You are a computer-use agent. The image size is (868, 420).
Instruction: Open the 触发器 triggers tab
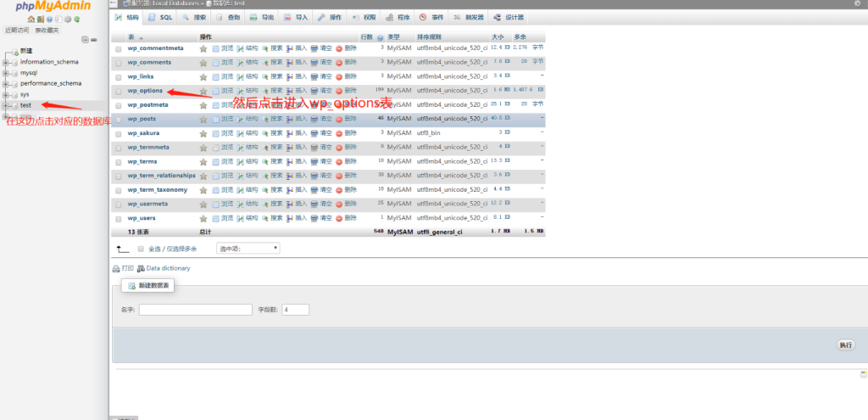(468, 17)
